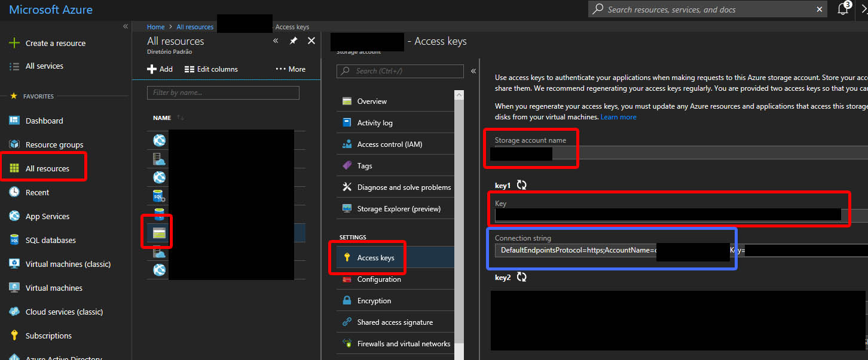
Task: Open the Configuration settings item
Action: (x=395, y=279)
